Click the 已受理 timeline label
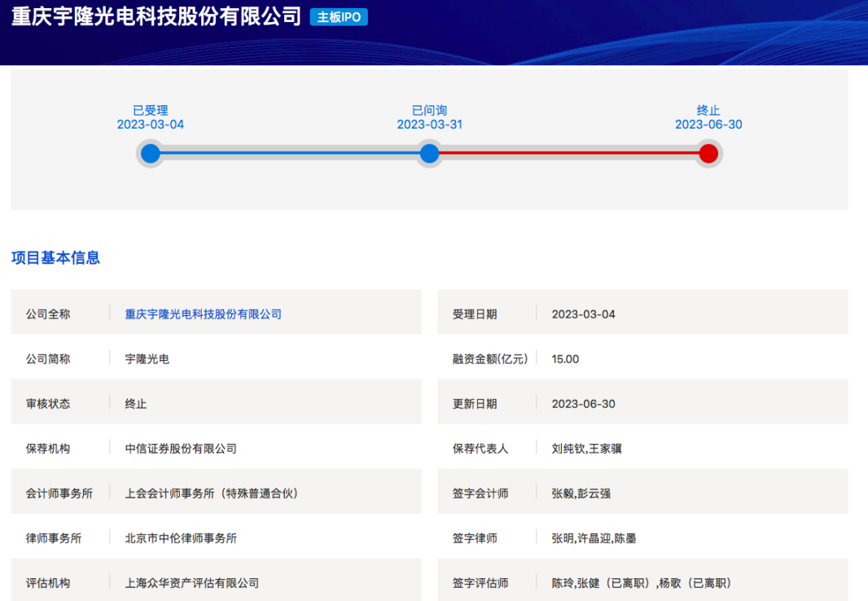The image size is (868, 601). pyautogui.click(x=151, y=110)
